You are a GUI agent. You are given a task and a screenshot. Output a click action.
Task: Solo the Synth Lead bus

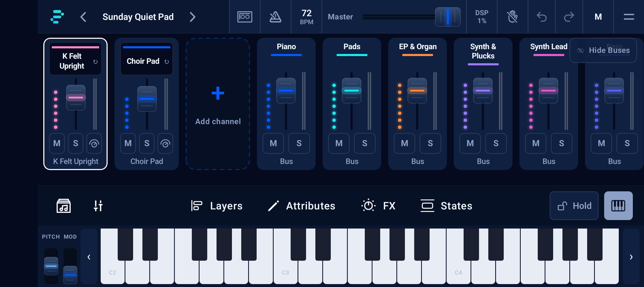(561, 143)
